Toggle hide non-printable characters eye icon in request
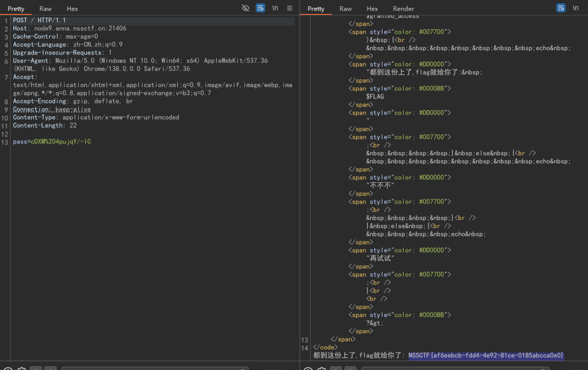 pyautogui.click(x=245, y=8)
